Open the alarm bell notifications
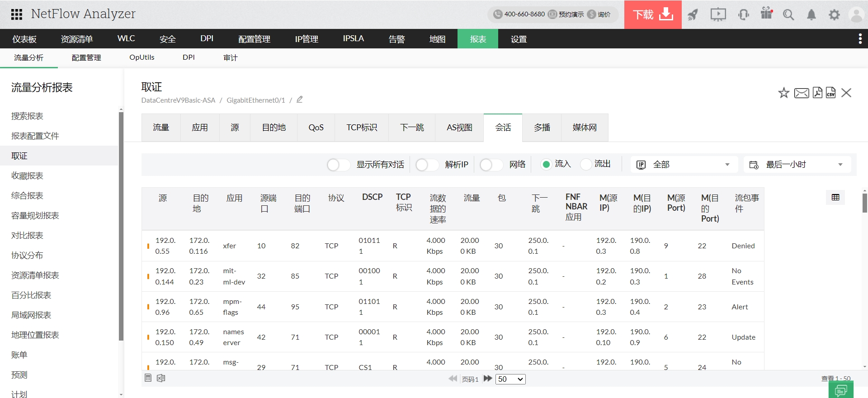Viewport: 868px width, 398px height. pyautogui.click(x=811, y=15)
